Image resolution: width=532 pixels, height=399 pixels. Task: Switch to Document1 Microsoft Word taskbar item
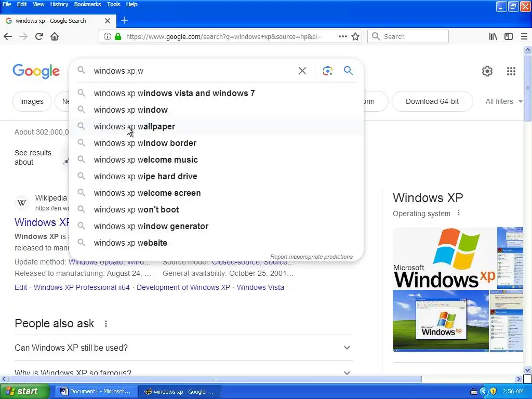[96, 392]
